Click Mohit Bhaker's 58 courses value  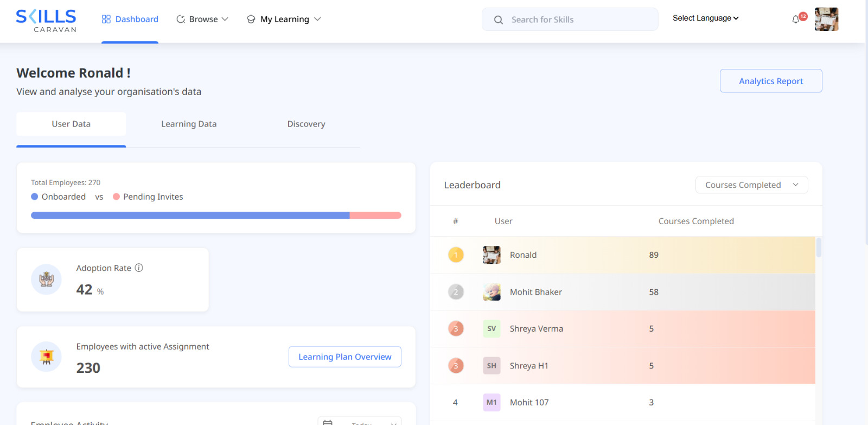tap(654, 292)
